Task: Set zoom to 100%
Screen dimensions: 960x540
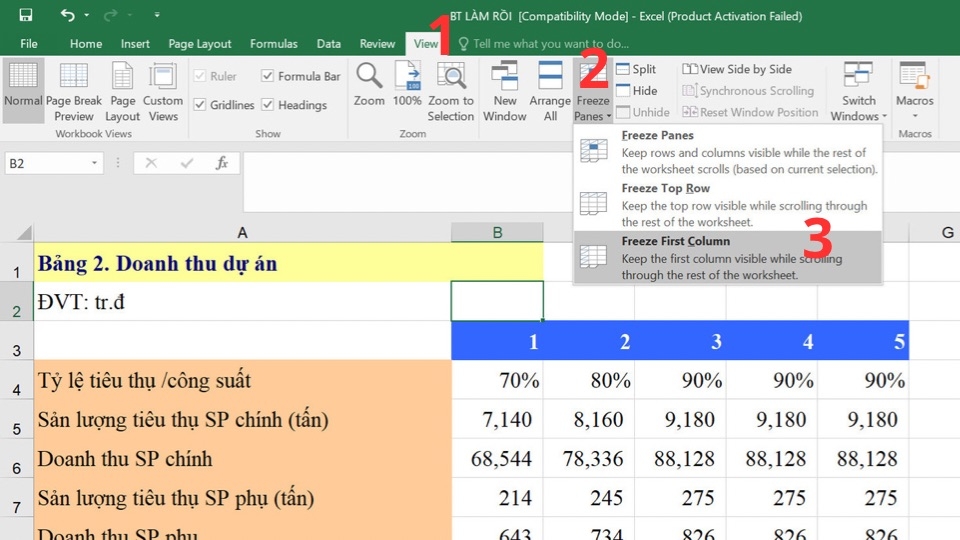Action: 407,85
